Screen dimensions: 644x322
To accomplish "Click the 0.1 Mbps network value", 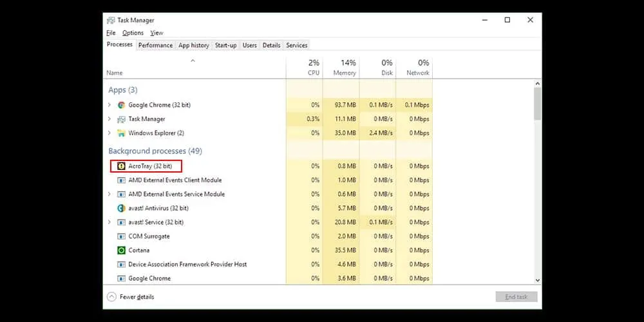I will point(417,105).
